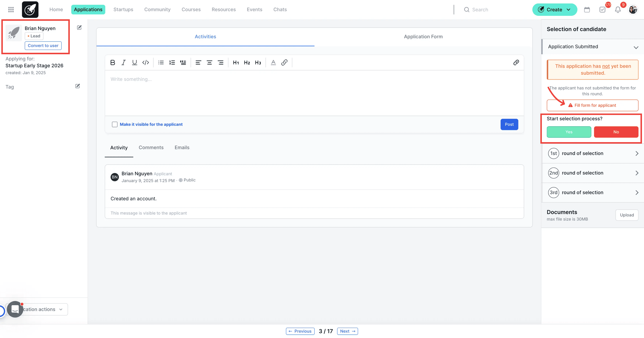Check 'Make it visible for the applicant'
This screenshot has height=338, width=644.
[115, 124]
